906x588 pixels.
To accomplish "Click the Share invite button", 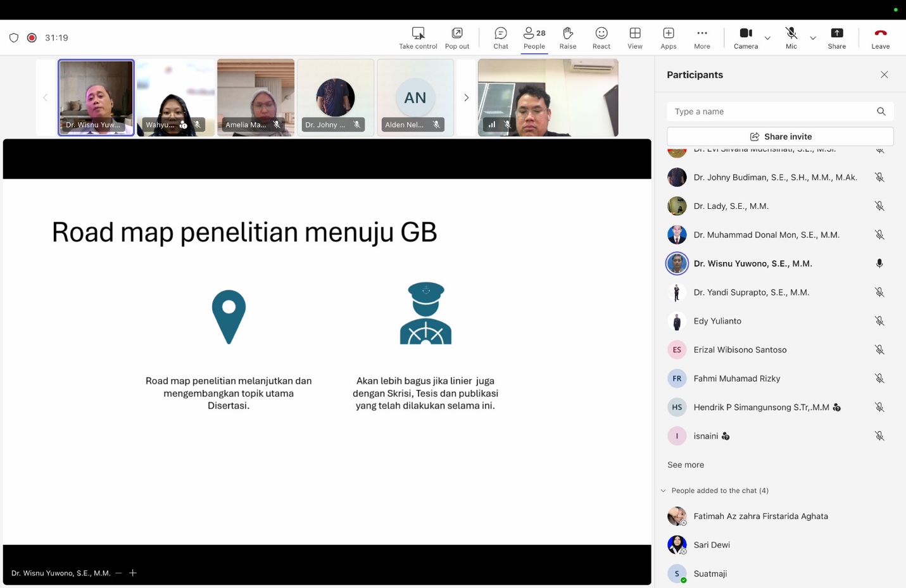I will (x=779, y=136).
